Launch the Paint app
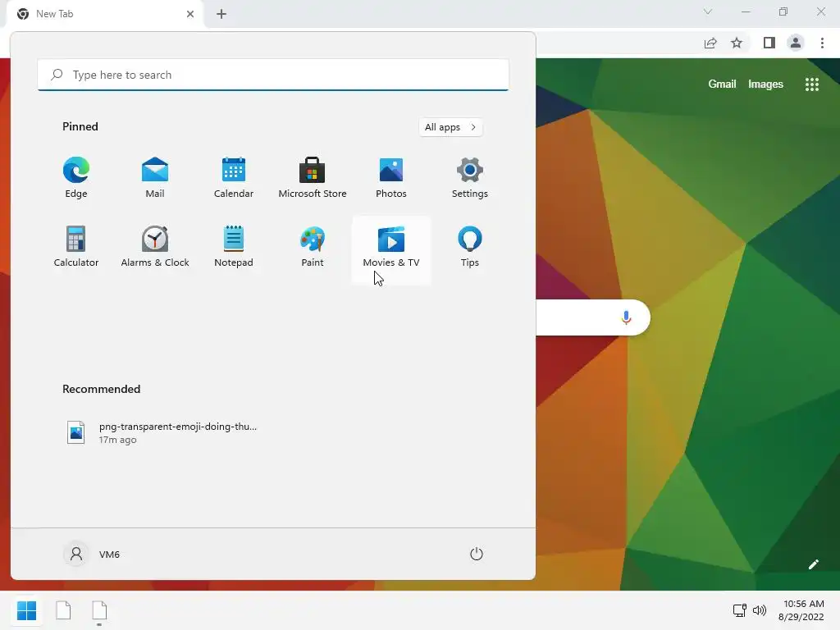 [x=313, y=246]
